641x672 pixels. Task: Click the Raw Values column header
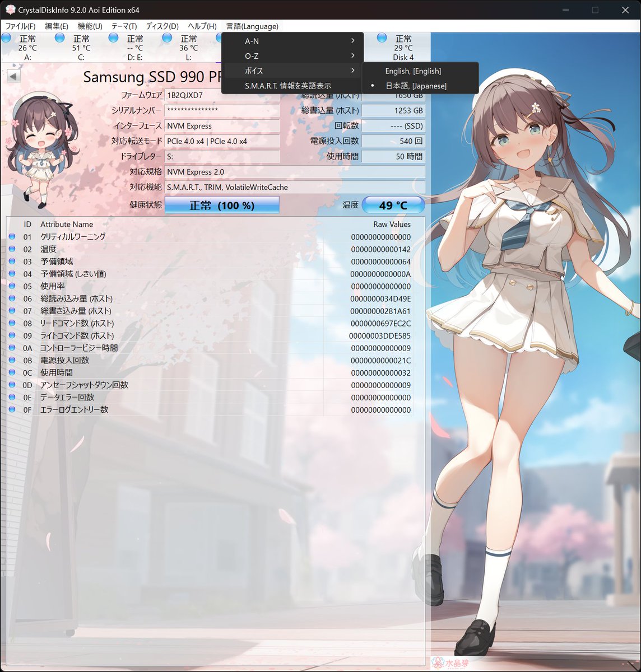pos(392,224)
